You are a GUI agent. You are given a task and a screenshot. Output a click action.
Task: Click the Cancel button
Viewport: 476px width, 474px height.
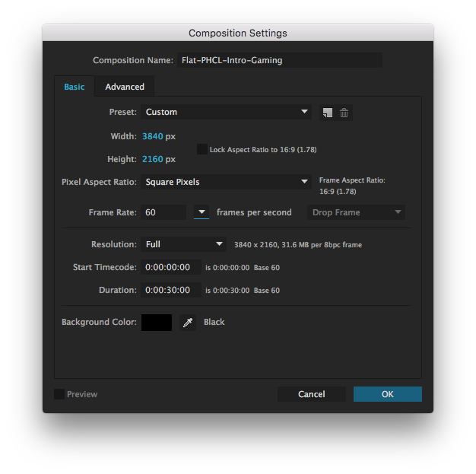click(312, 394)
